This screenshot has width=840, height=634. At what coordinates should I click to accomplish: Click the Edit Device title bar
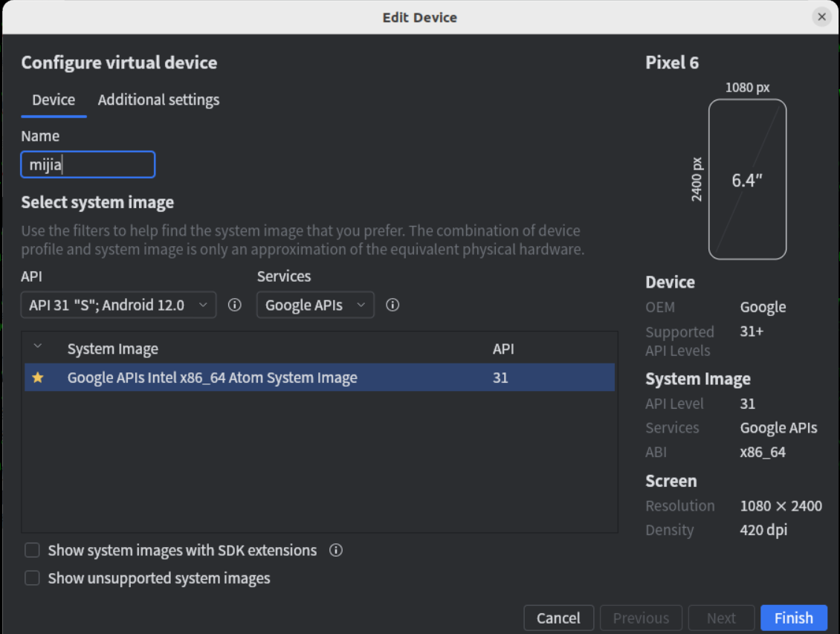(x=420, y=17)
